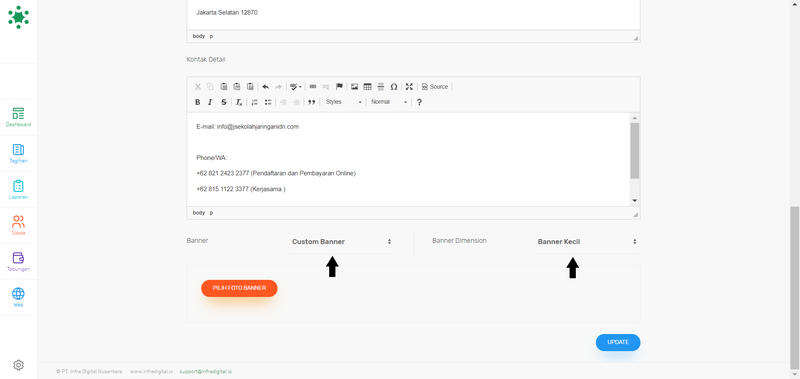Open Dashboard from the sidebar

(18, 118)
